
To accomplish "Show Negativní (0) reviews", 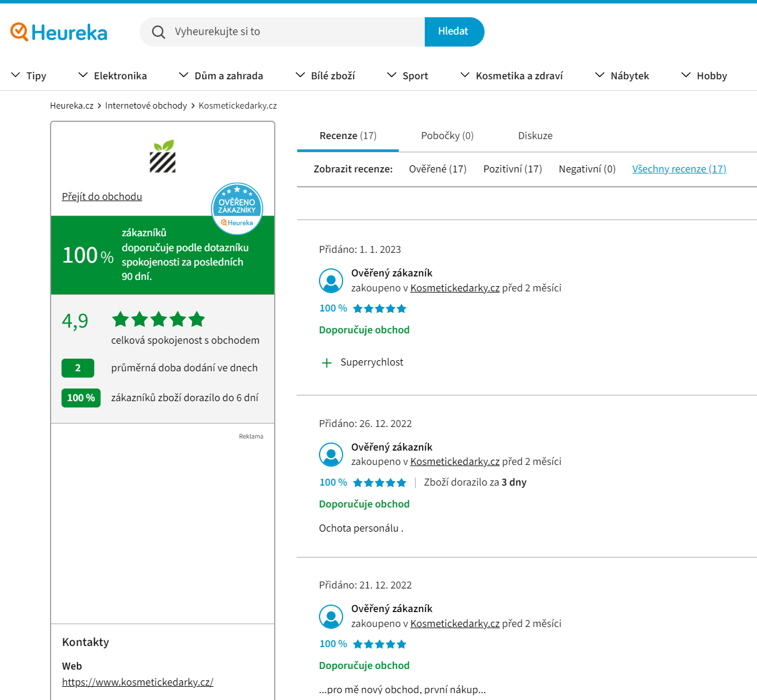I will [587, 169].
